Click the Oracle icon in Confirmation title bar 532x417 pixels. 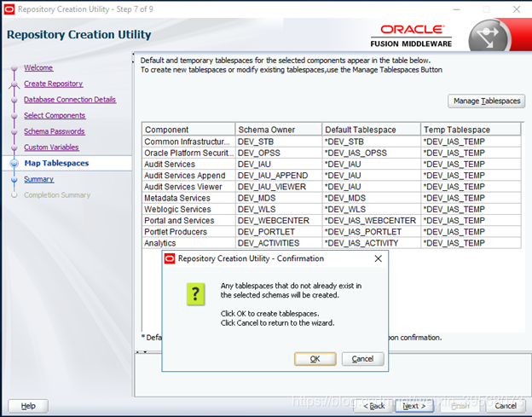coord(170,258)
